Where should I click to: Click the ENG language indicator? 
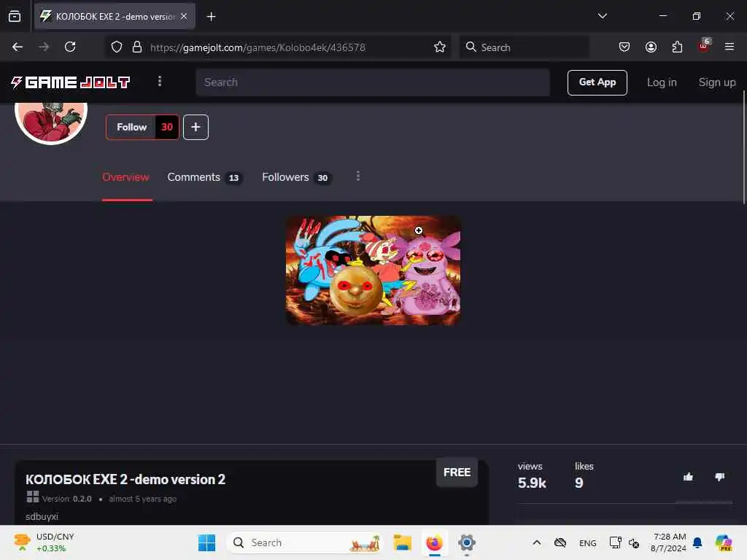pos(587,542)
